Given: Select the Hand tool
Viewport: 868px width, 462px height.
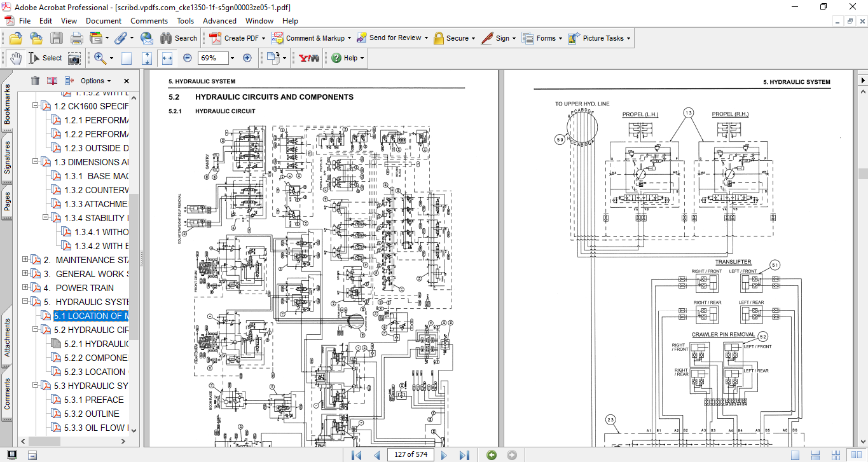Looking at the screenshot, I should click(15, 58).
